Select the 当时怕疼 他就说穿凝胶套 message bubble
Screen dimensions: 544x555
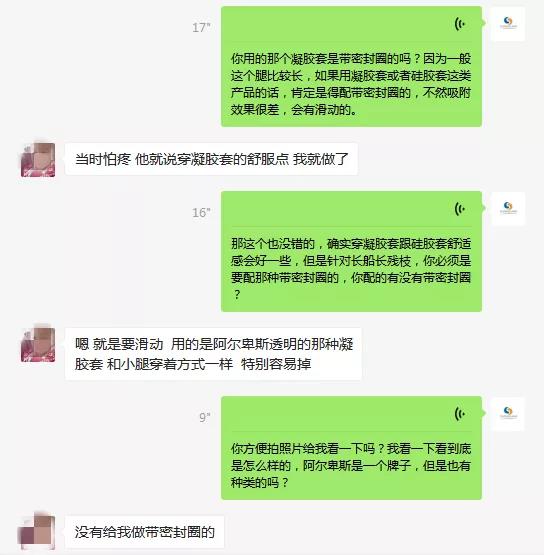[211, 159]
